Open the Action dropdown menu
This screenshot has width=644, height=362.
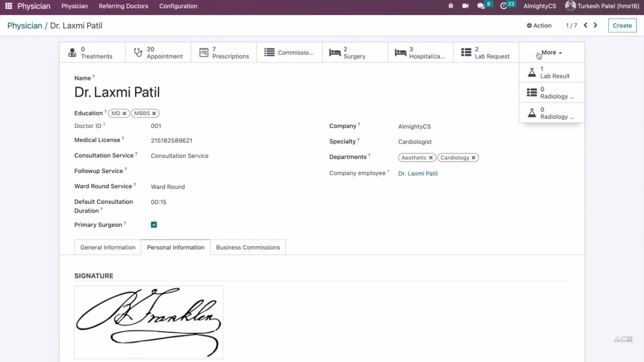(x=539, y=25)
